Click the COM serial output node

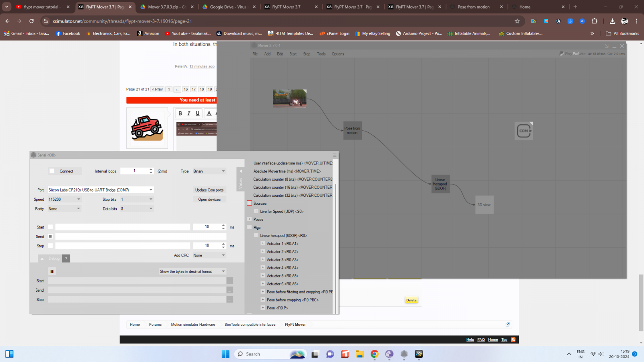[x=524, y=131]
